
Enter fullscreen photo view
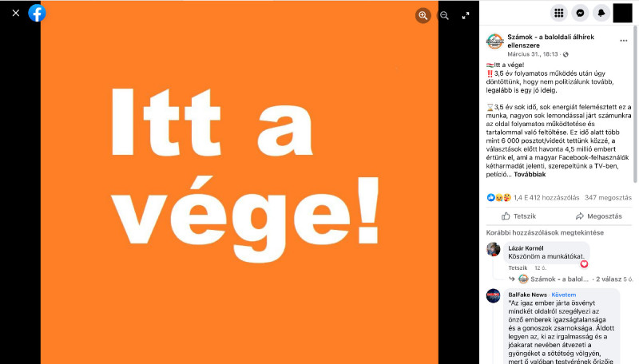pyautogui.click(x=466, y=15)
